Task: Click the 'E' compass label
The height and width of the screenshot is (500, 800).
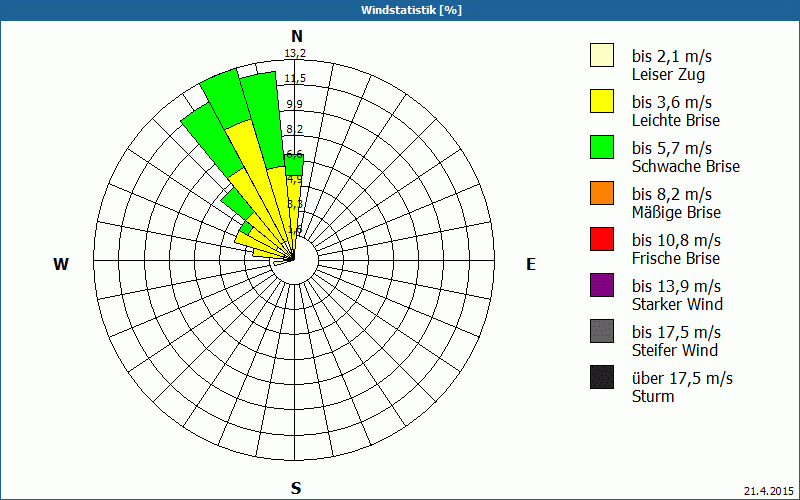Action: [x=531, y=264]
